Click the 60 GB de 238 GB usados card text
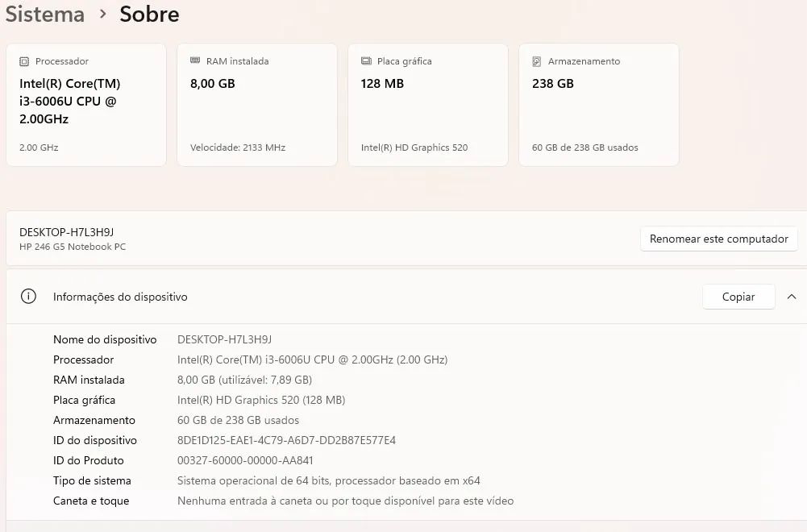The width and height of the screenshot is (807, 532). click(x=585, y=148)
